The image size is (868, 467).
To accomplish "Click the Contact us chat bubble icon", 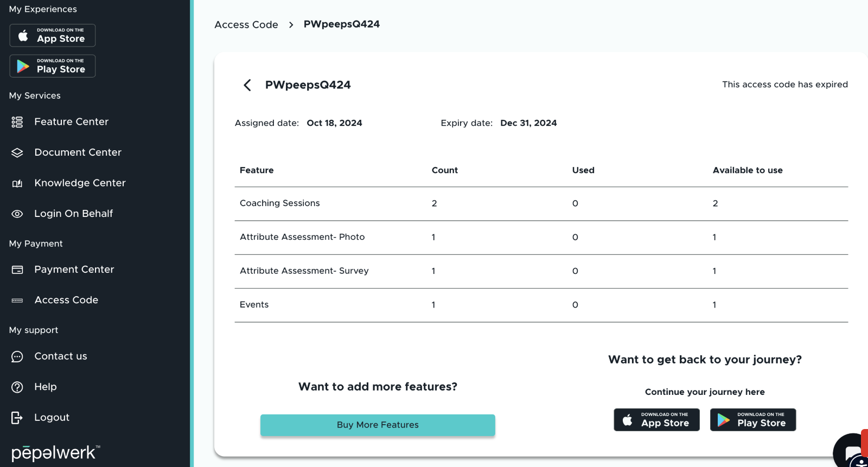I will 17,356.
